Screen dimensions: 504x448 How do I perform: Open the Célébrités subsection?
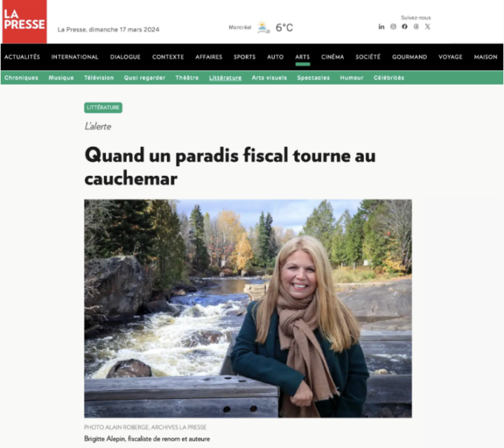389,78
